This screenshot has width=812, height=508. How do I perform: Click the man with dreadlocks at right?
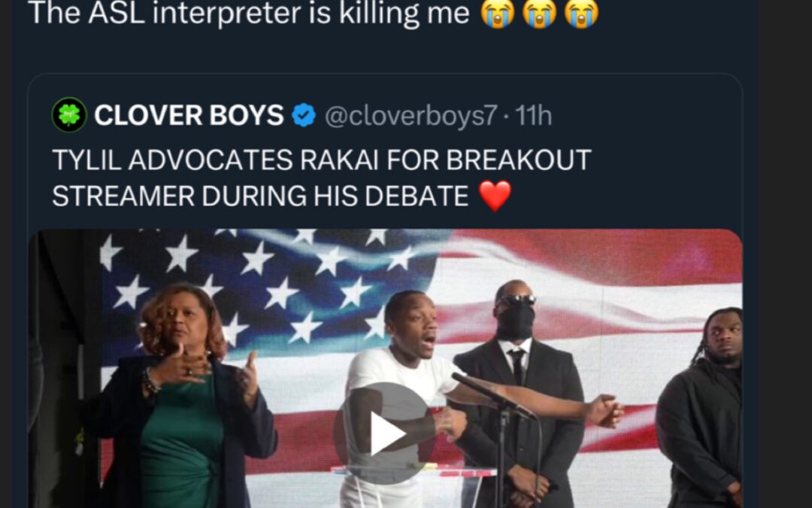pos(701,409)
